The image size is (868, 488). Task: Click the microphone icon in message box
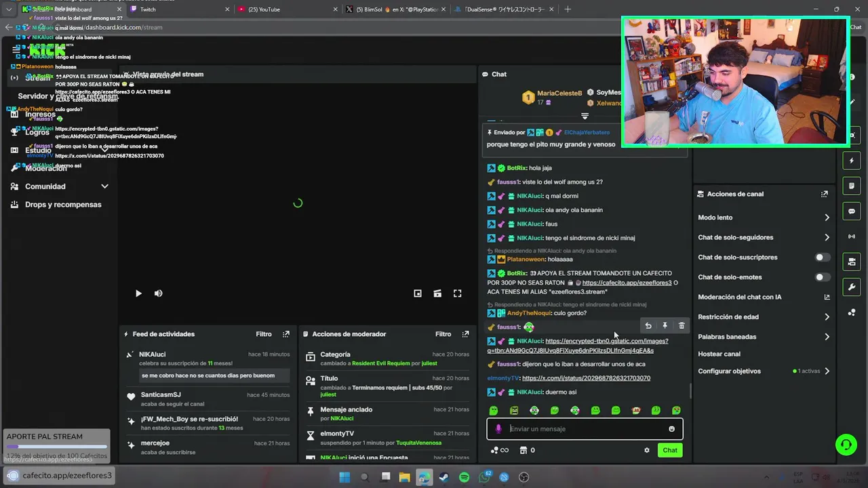click(x=498, y=429)
